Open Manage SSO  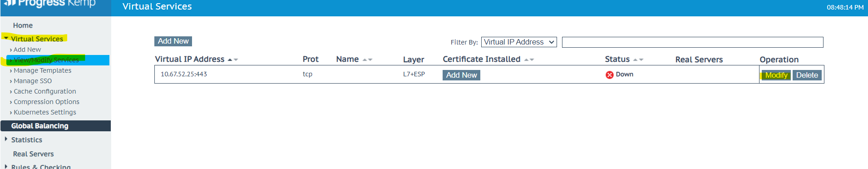(x=33, y=81)
